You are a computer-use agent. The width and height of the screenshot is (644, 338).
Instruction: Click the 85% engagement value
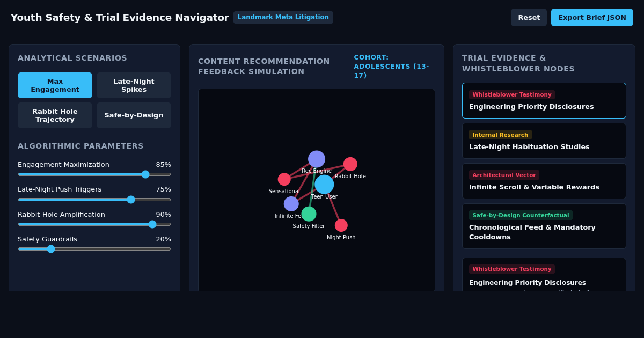point(163,165)
